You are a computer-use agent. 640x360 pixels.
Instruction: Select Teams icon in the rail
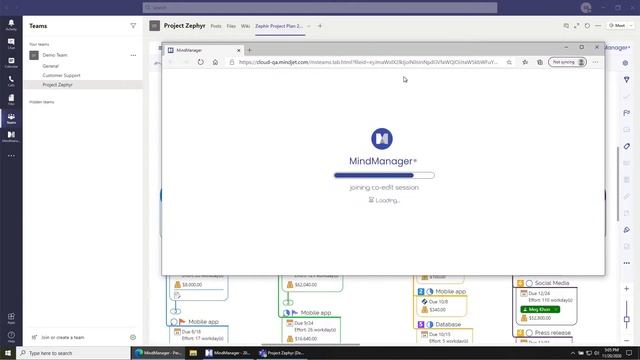[x=11, y=118]
